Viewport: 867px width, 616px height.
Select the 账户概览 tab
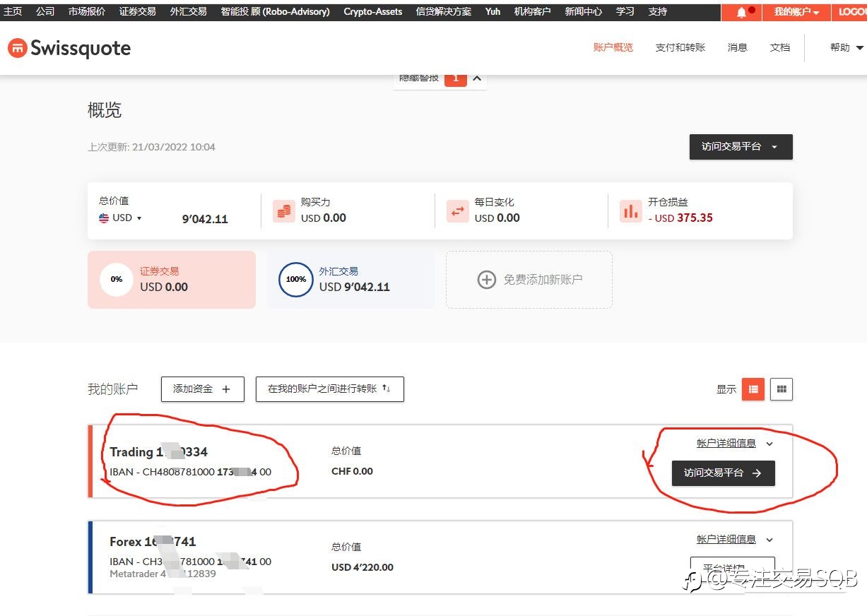[x=613, y=47]
